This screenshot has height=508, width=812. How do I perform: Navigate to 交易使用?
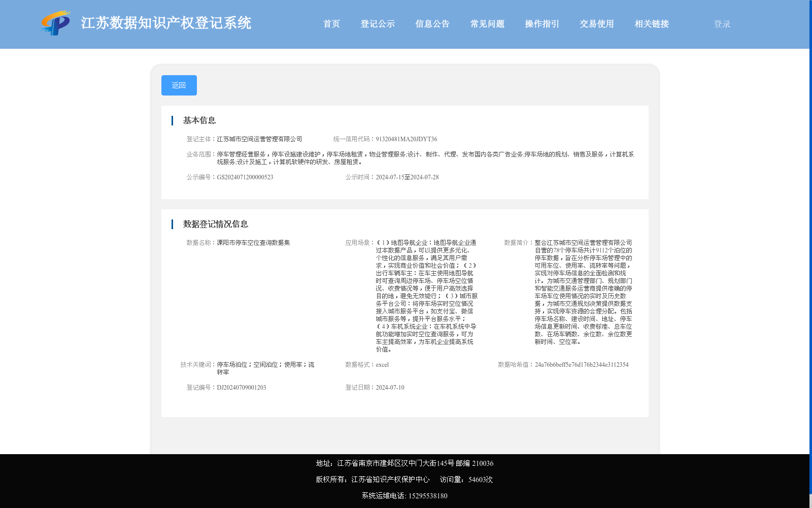coord(597,24)
